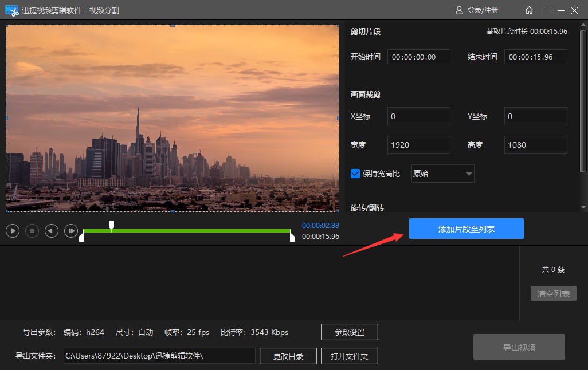Click scroll-down arrow in settings panel
588x370 pixels.
click(x=583, y=207)
